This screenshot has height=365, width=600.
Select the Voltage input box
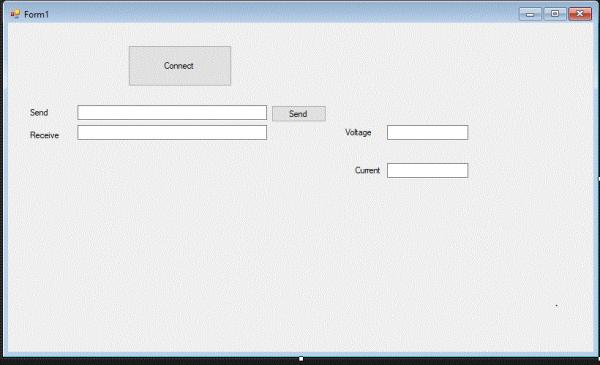click(427, 132)
